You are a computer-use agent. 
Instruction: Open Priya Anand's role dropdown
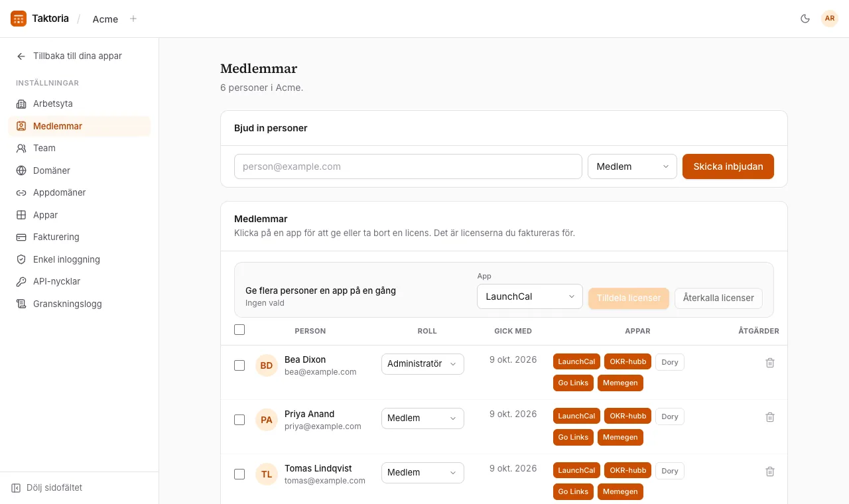[423, 418]
